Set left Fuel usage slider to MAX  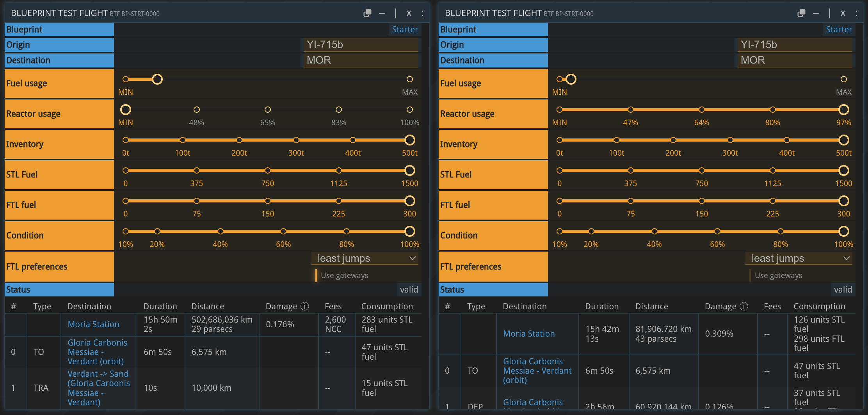pyautogui.click(x=409, y=79)
